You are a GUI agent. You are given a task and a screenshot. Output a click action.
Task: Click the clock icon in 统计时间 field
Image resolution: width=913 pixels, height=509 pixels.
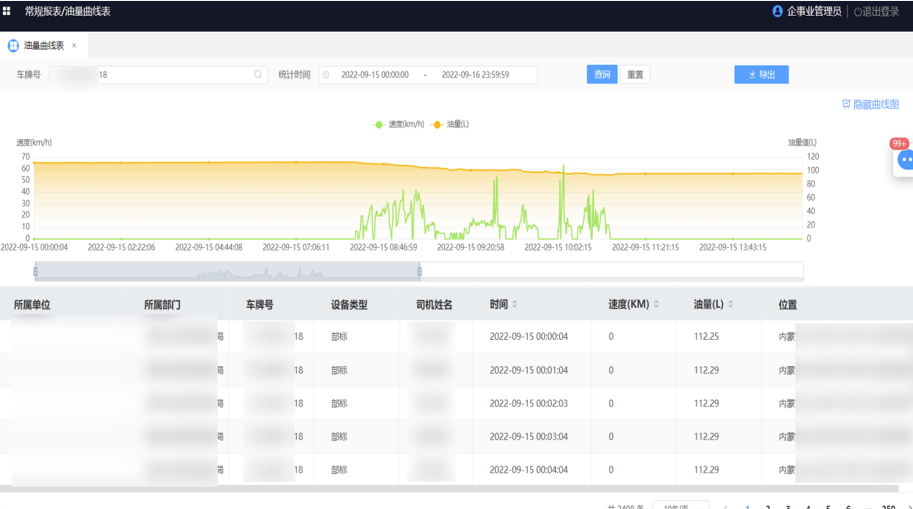coord(326,75)
